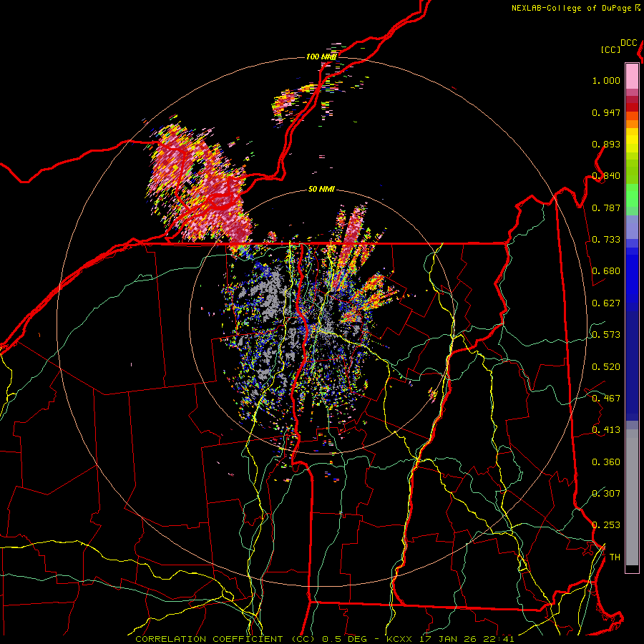Image resolution: width=644 pixels, height=644 pixels.
Task: Click the 0.5 DEG elevation text
Action: coord(344,639)
